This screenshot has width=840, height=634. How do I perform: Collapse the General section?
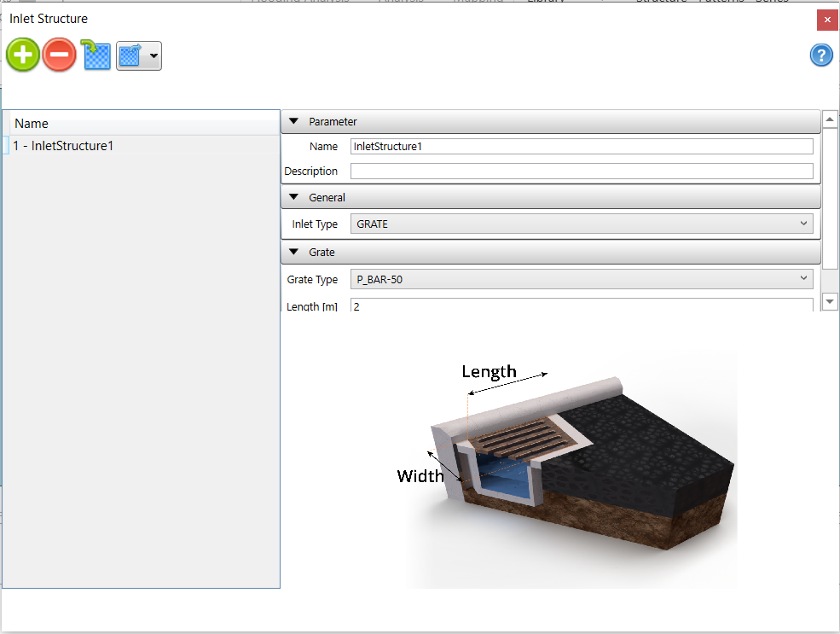[293, 197]
